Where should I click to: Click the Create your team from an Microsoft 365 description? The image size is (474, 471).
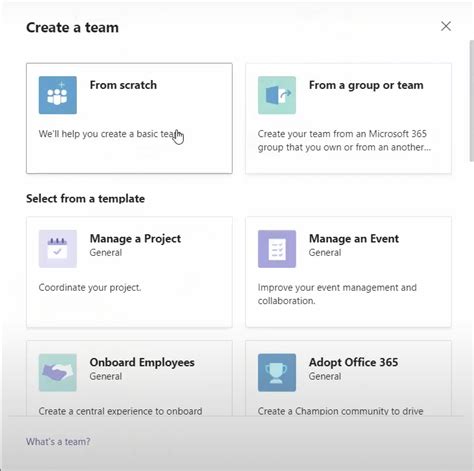point(344,140)
